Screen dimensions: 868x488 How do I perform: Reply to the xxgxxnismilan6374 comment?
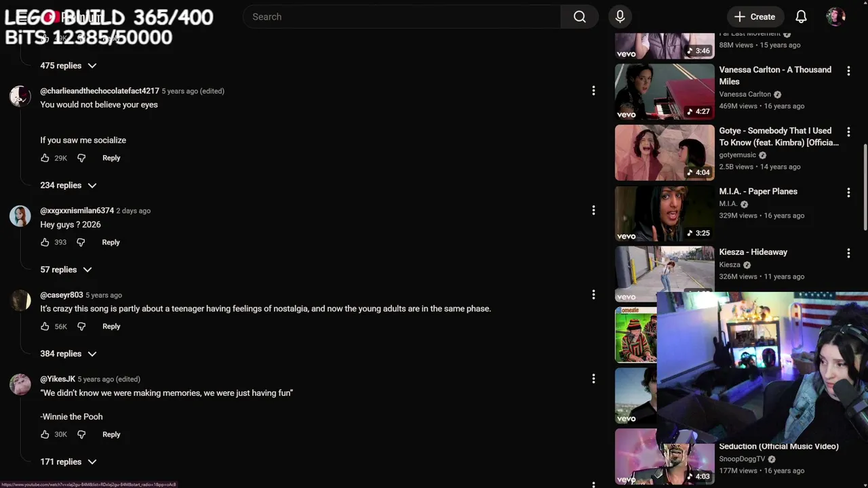coord(111,242)
